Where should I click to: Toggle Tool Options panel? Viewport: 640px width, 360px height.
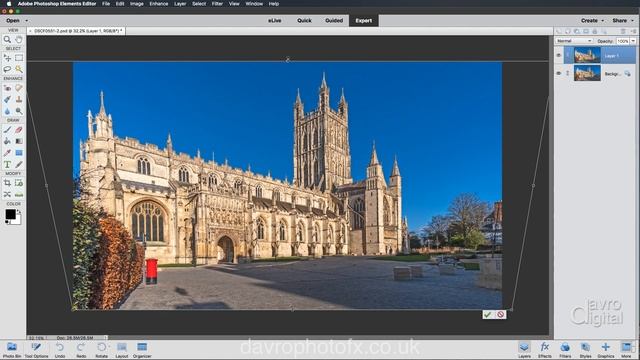[x=36, y=350]
